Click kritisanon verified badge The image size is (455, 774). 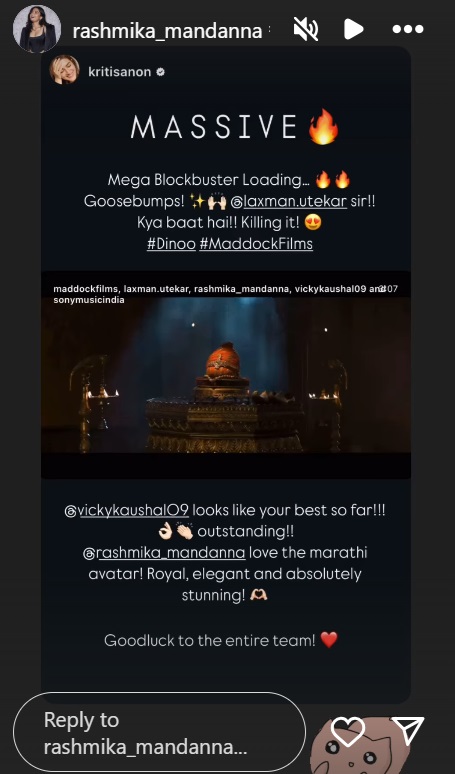160,72
